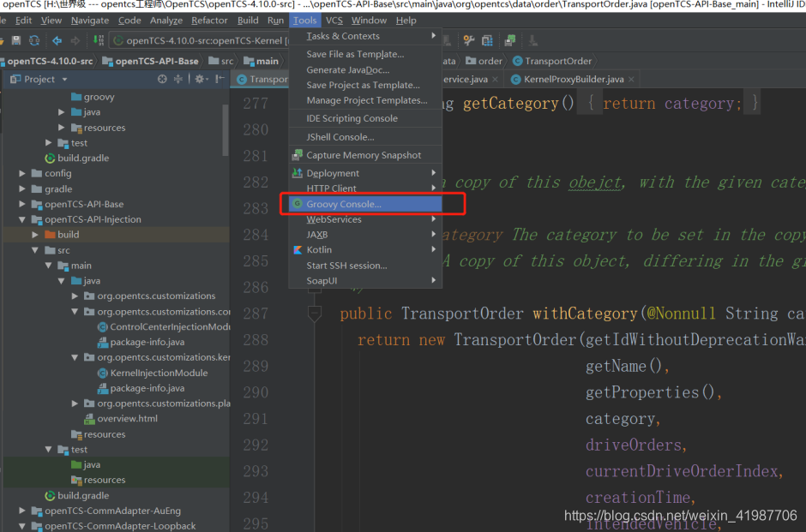Image resolution: width=806 pixels, height=532 pixels.
Task: Open the openTCS-Kernel run configuration dropdown
Action: pyautogui.click(x=201, y=40)
